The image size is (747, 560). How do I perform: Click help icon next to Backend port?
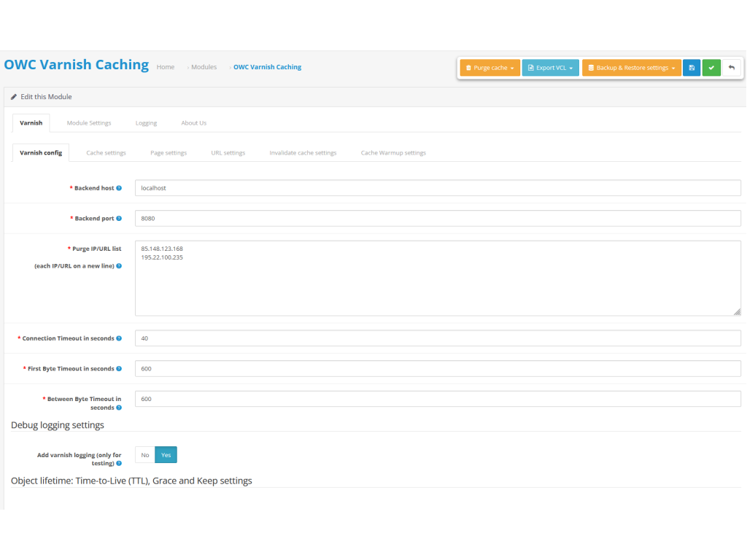(119, 219)
